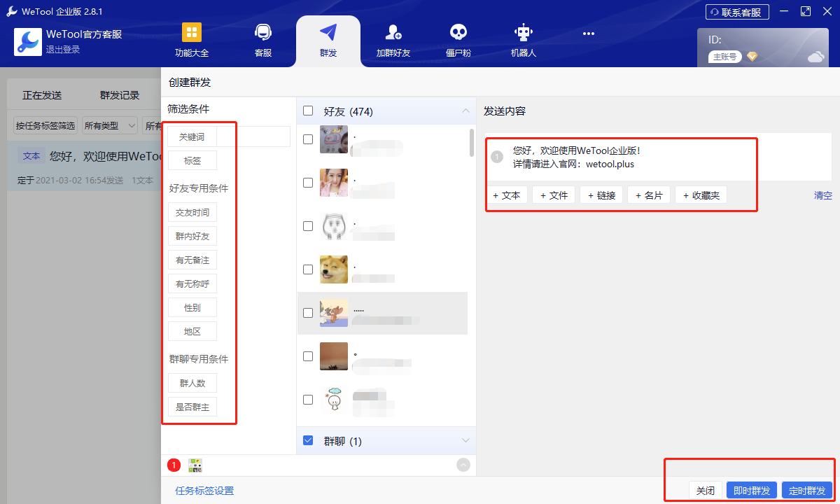Open the 客服 headset icon tab
This screenshot has width=840, height=504.
click(x=263, y=32)
